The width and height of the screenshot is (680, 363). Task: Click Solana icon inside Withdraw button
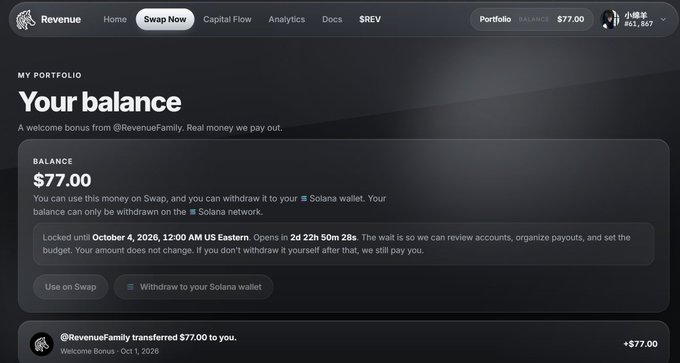(x=130, y=287)
